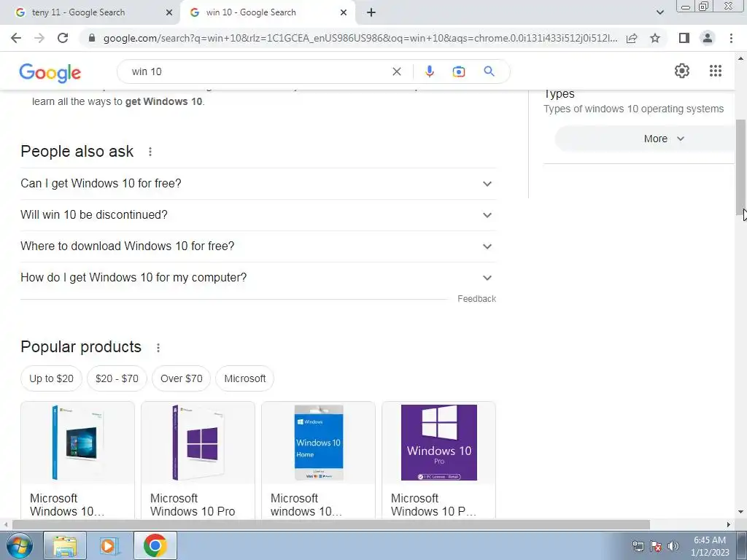Filter products by $20 - $70
Image resolution: width=747 pixels, height=560 pixels.
(x=117, y=378)
